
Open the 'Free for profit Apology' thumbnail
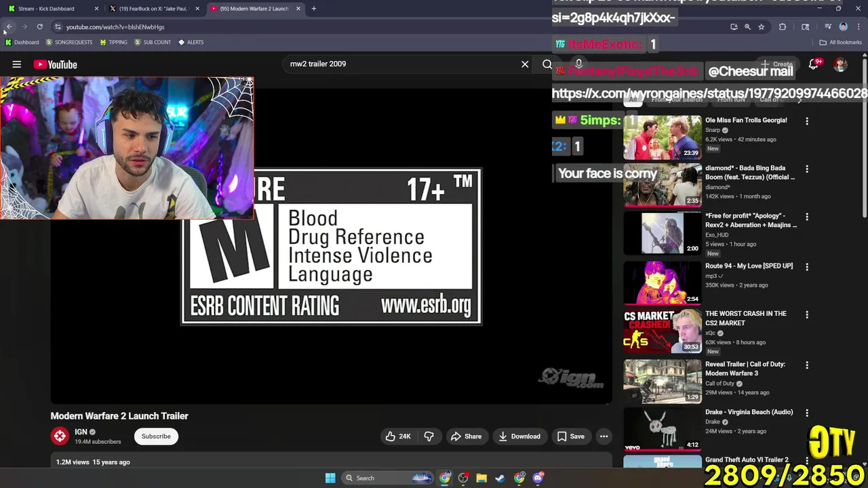tap(663, 232)
